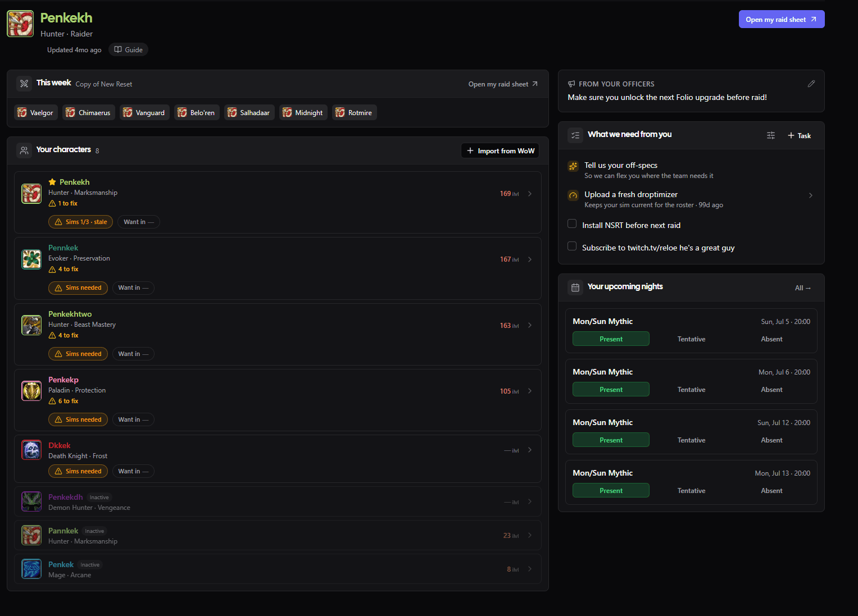Click Tell us your off-specs sparkle icon
This screenshot has width=858, height=616.
573,166
